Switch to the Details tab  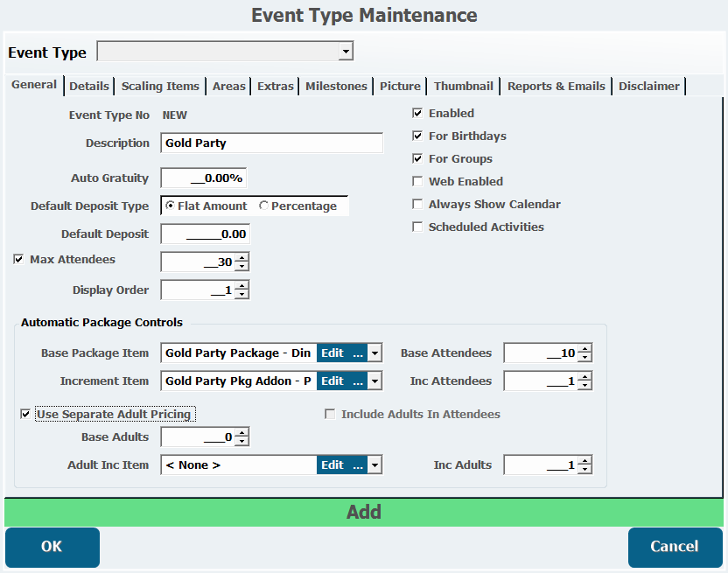89,86
